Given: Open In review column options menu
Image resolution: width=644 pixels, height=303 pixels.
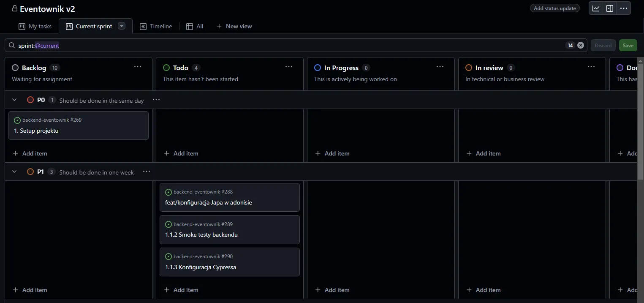Looking at the screenshot, I should pyautogui.click(x=591, y=67).
